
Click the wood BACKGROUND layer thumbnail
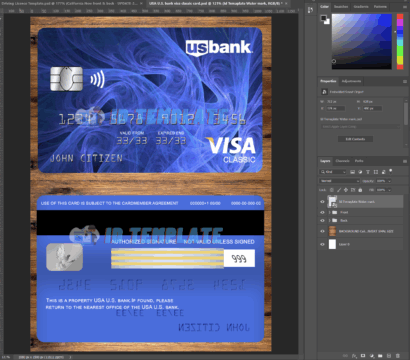(x=332, y=231)
